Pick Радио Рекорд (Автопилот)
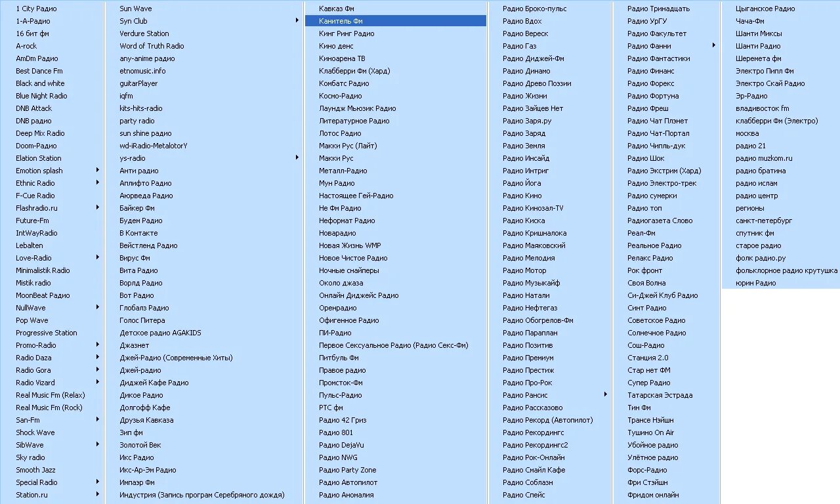This screenshot has width=840, height=504. (549, 420)
